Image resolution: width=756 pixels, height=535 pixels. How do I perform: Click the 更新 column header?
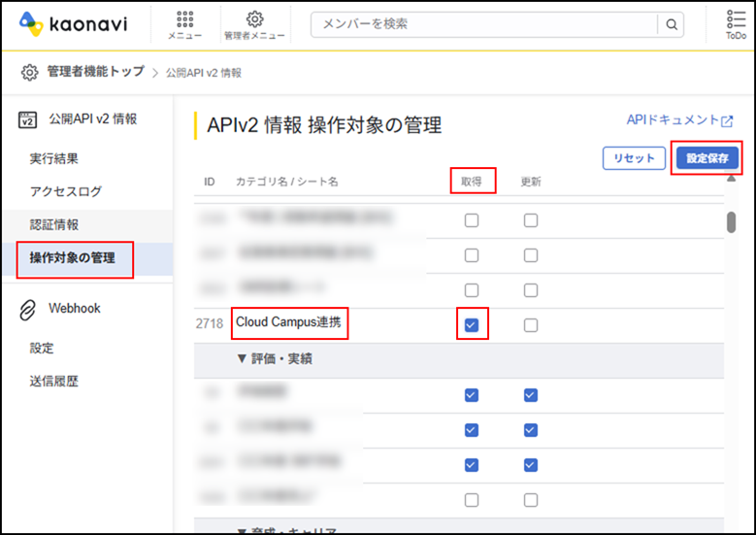tap(531, 182)
